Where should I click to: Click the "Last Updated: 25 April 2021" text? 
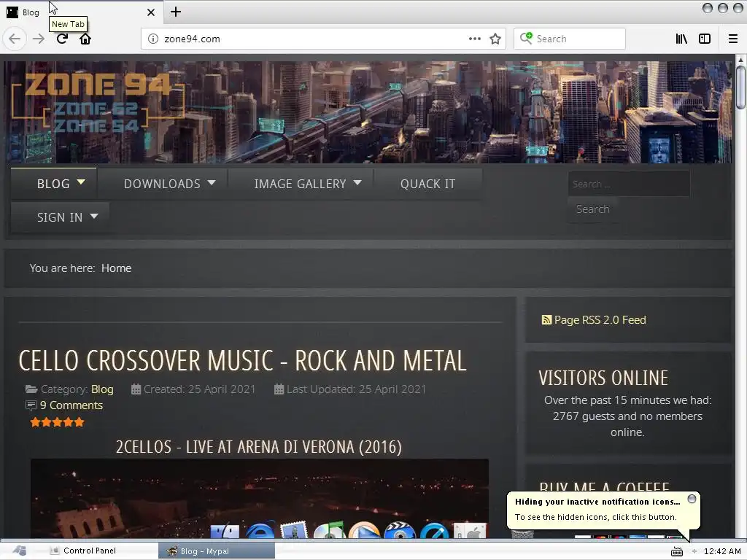[356, 389]
